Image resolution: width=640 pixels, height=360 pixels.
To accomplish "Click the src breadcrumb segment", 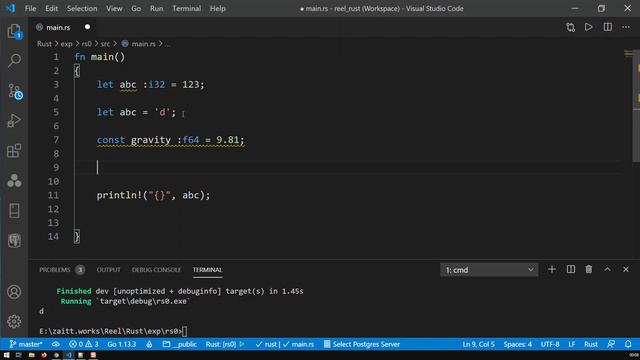I will coord(105,44).
